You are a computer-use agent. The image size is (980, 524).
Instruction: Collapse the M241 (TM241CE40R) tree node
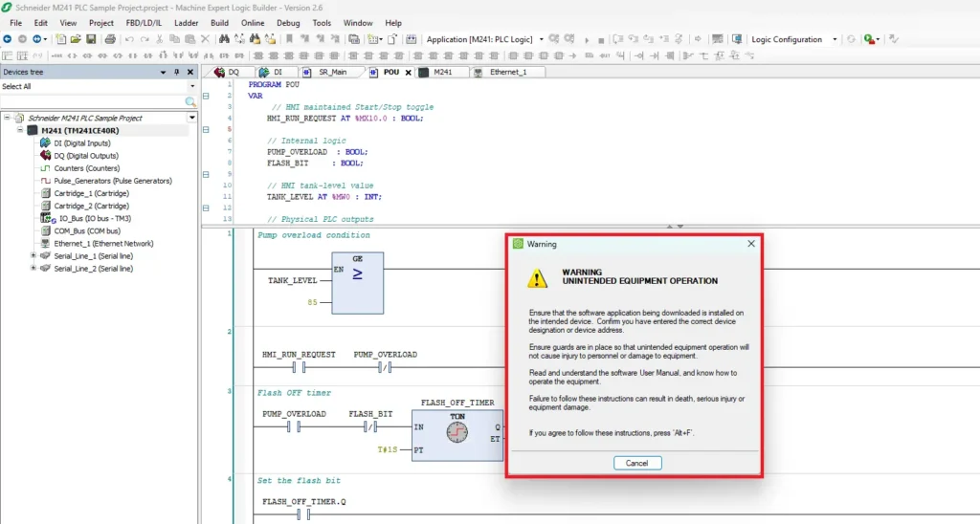[x=21, y=130]
